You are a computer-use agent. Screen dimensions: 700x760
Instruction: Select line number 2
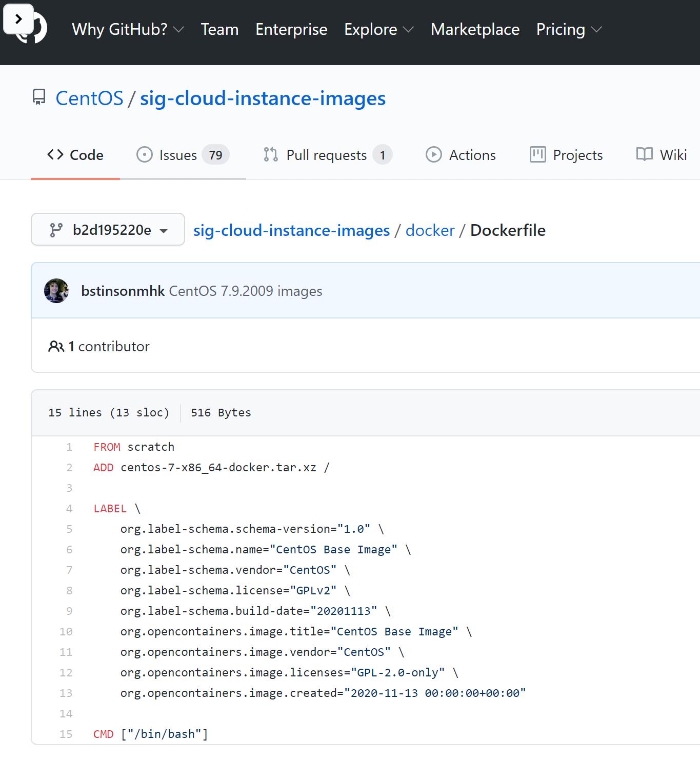pyautogui.click(x=69, y=467)
